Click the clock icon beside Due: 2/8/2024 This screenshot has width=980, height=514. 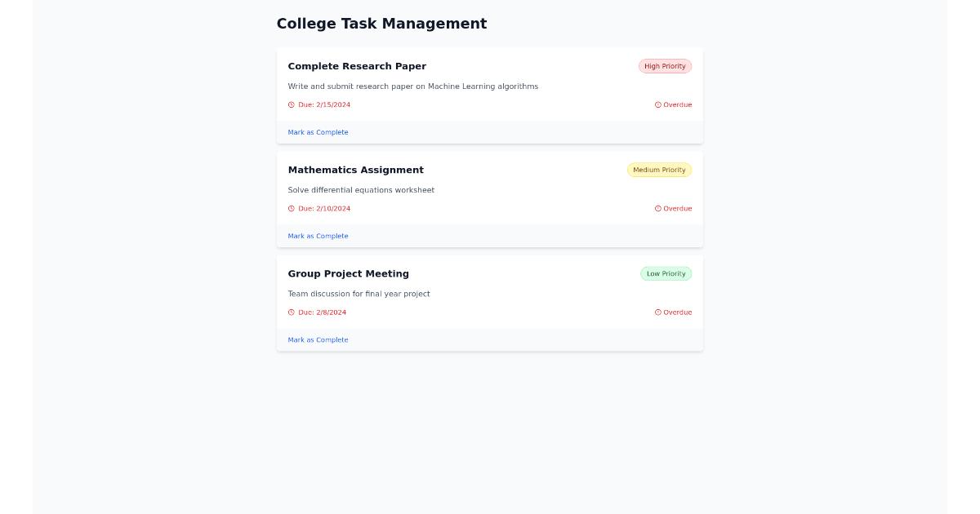(291, 312)
